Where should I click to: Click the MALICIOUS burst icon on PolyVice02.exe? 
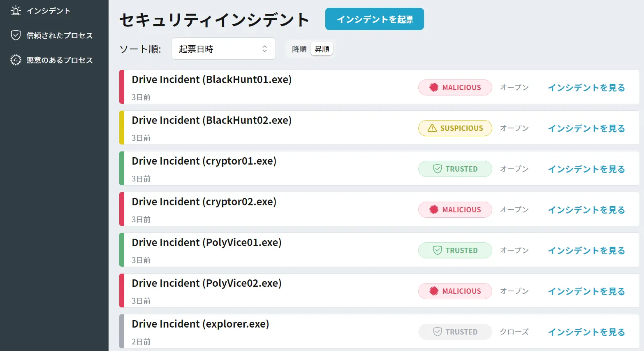click(433, 291)
